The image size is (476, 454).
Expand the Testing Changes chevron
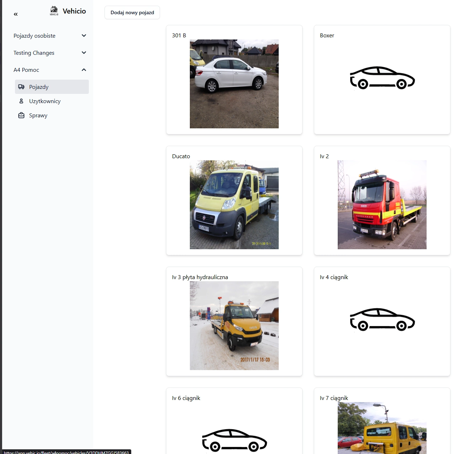[x=84, y=53]
